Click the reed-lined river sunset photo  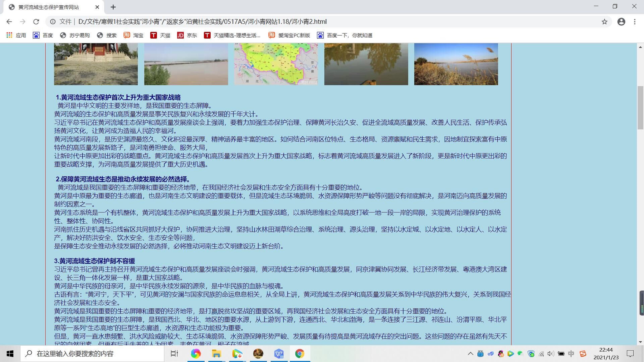pyautogui.click(x=456, y=64)
